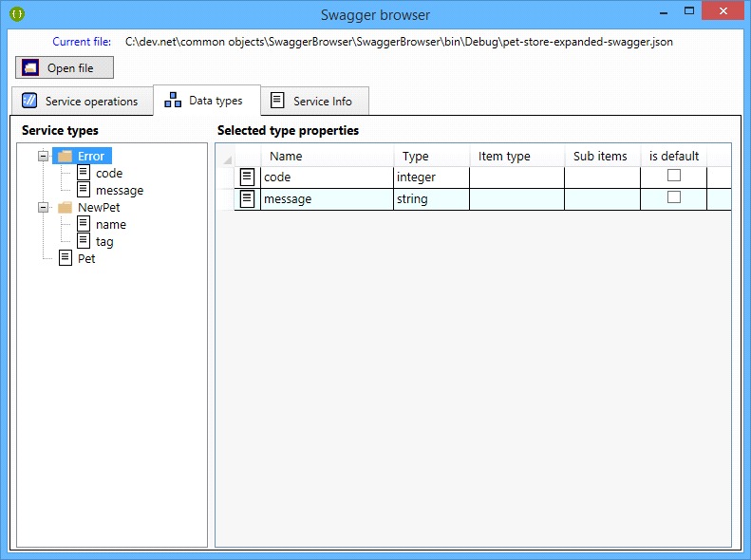Minimize the Swagger browser window
The width and height of the screenshot is (751, 560).
pos(664,12)
